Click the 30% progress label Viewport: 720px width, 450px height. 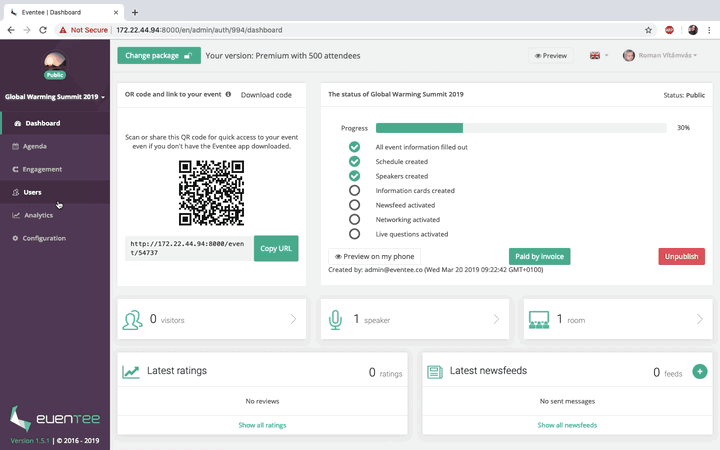point(683,128)
